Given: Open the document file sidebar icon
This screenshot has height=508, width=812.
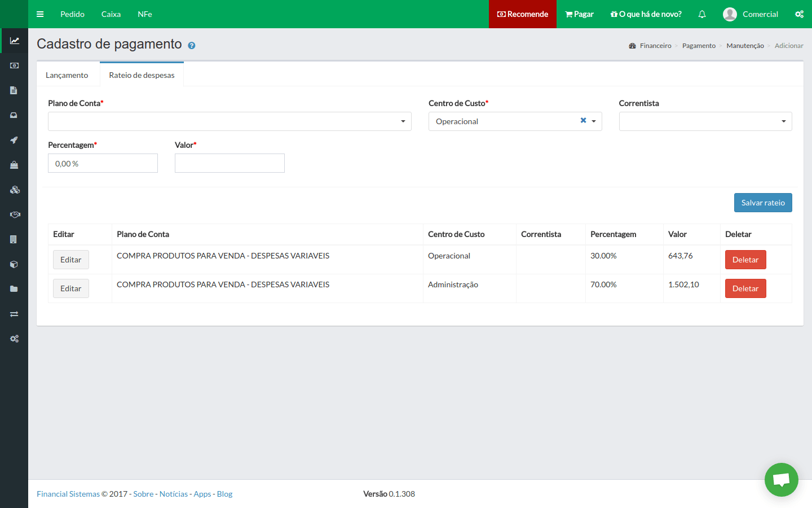Looking at the screenshot, I should pyautogui.click(x=14, y=90).
